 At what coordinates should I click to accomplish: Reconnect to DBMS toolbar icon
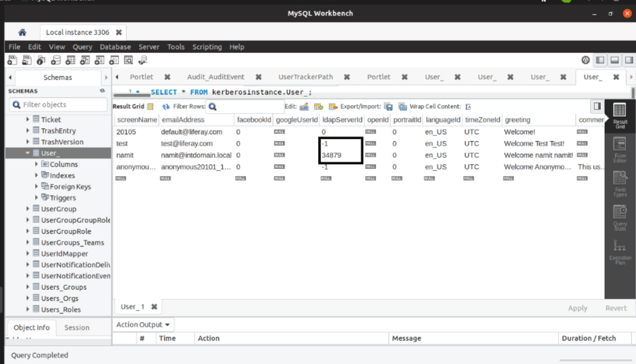coord(143,60)
